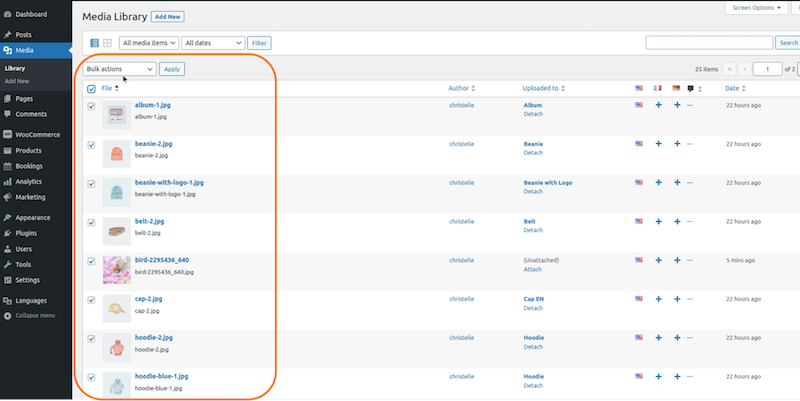This screenshot has width=800, height=401.
Task: Open the Bulk actions dropdown
Action: 119,69
